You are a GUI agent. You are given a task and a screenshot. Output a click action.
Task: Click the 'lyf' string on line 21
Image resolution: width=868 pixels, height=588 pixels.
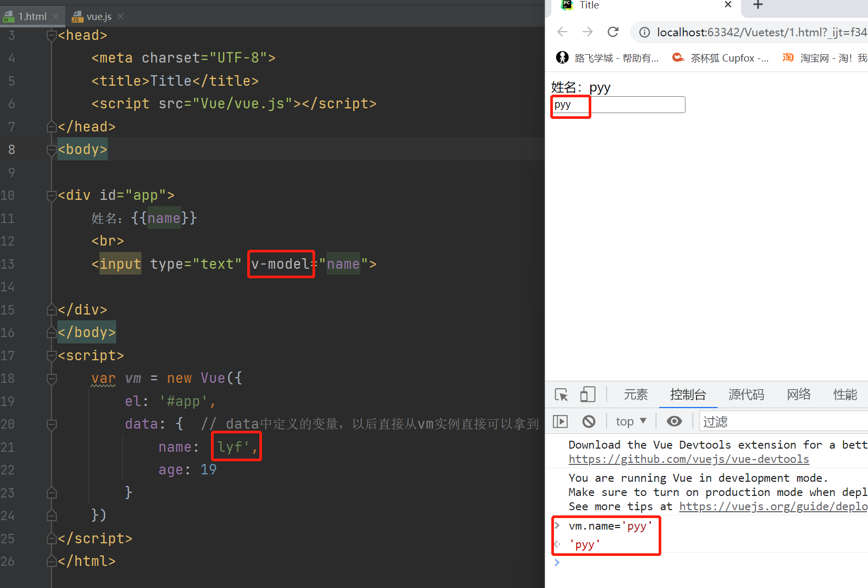click(234, 447)
